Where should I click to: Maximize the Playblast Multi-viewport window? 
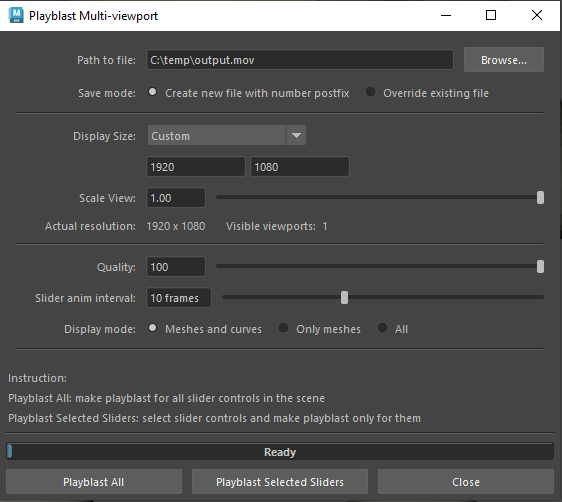[x=491, y=15]
